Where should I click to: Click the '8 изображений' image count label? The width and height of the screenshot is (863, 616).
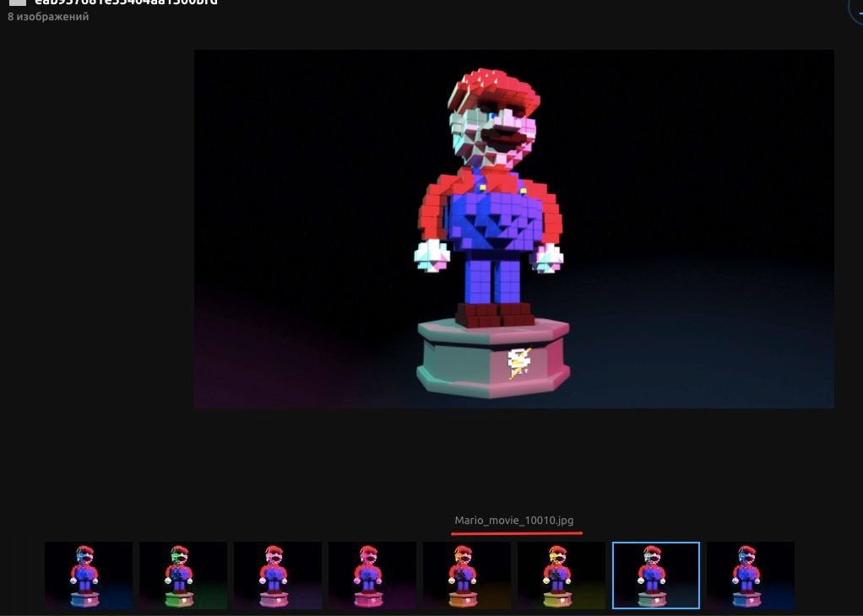pos(48,17)
